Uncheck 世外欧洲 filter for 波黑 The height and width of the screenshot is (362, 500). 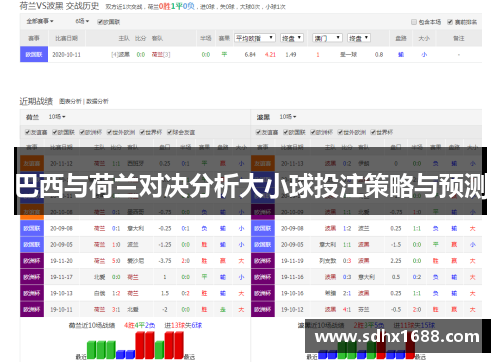click(340, 132)
